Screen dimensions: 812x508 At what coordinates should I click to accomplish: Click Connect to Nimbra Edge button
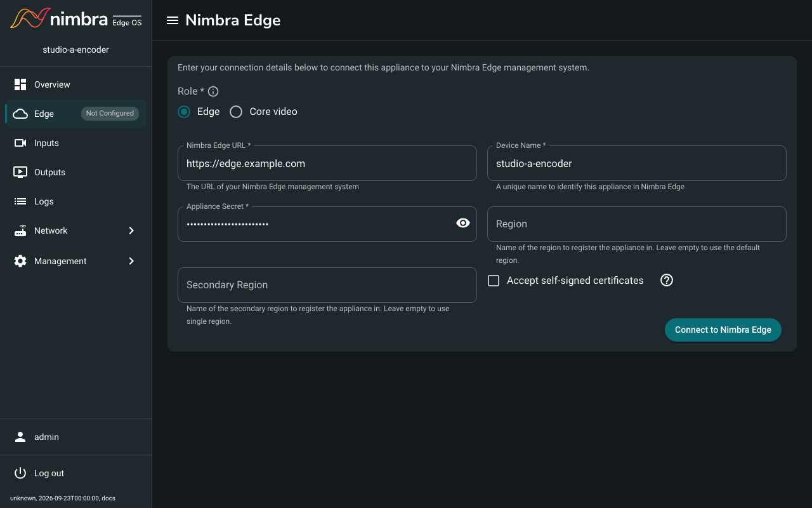tap(723, 330)
